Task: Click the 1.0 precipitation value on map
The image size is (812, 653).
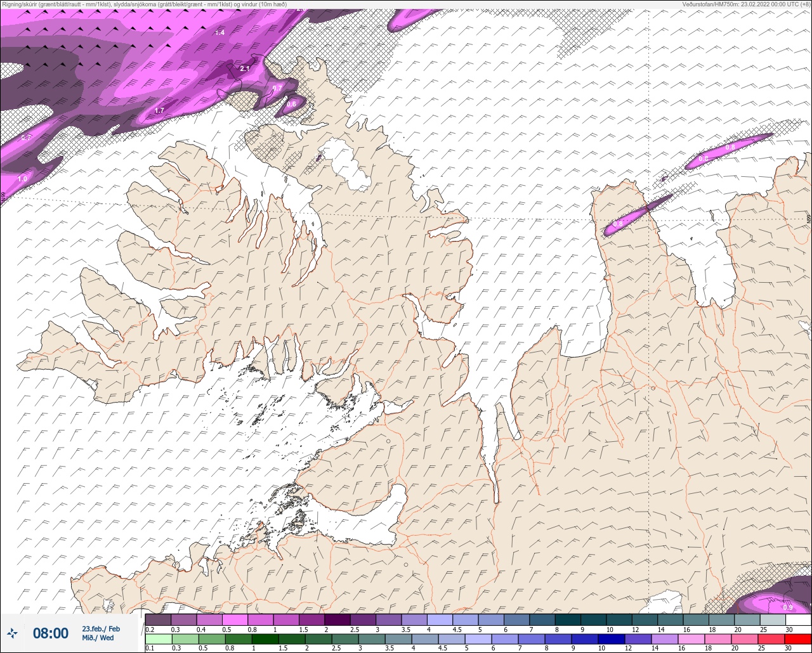Action: pos(22,179)
